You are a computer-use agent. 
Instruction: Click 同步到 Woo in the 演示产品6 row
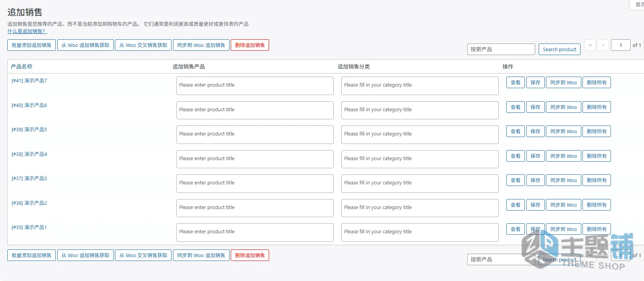point(564,107)
